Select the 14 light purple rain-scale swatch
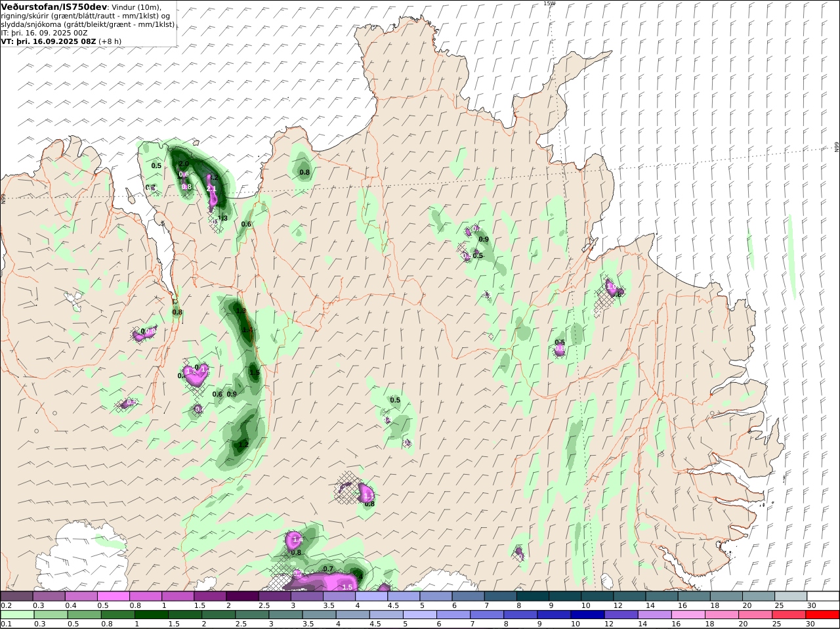 tap(655, 615)
